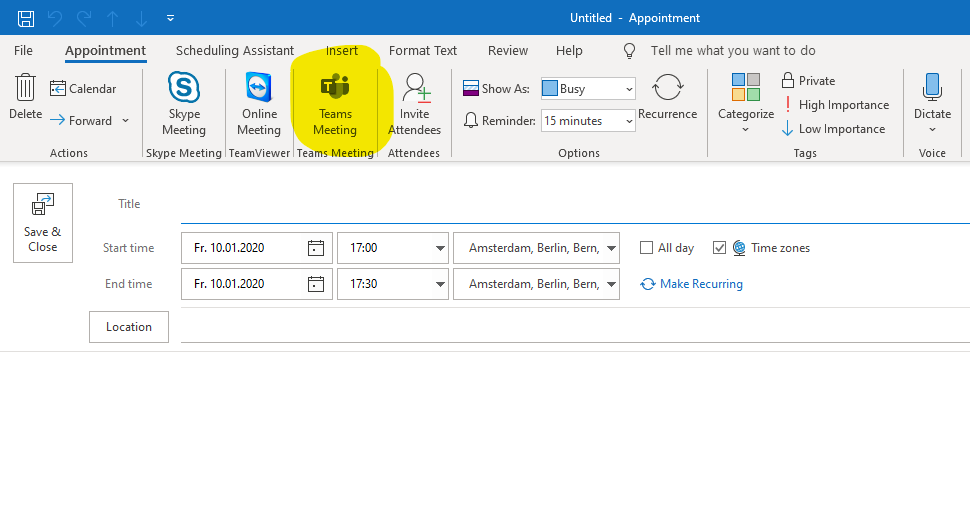Viewport: 970px width, 514px height.
Task: Open Customize Quick Access Toolbar dropdown
Action: (170, 19)
